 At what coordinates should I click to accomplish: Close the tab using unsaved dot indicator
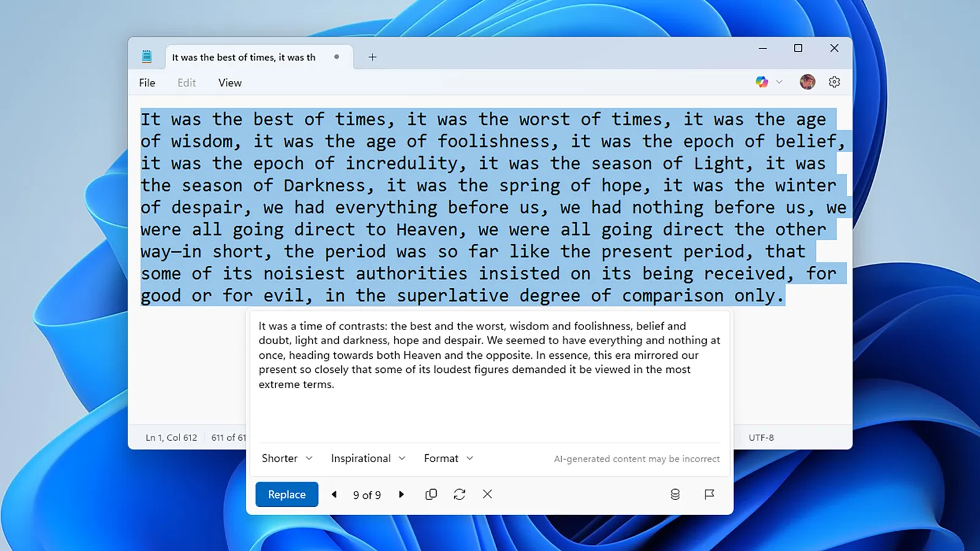coord(336,57)
